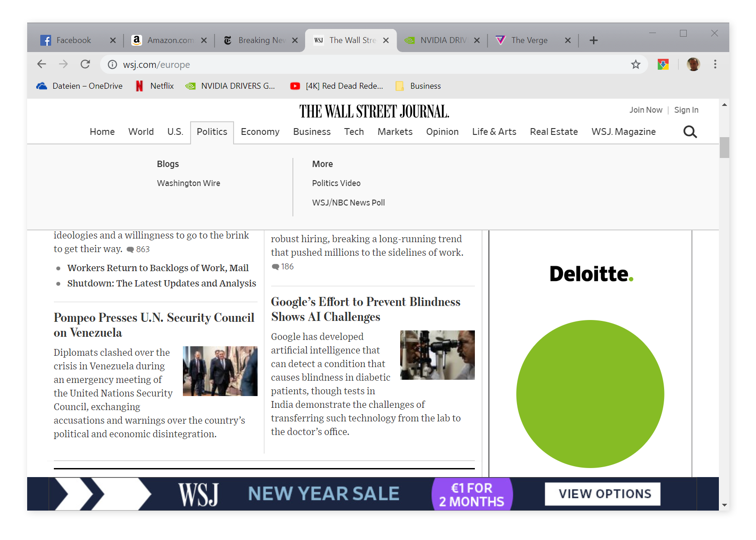Click the Pompeo Venezuela article photo
Image resolution: width=756 pixels, height=540 pixels.
point(220,371)
